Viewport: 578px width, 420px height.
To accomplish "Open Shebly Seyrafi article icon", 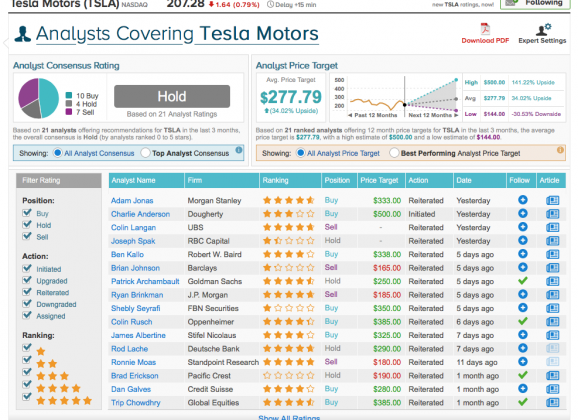I will coord(552,308).
